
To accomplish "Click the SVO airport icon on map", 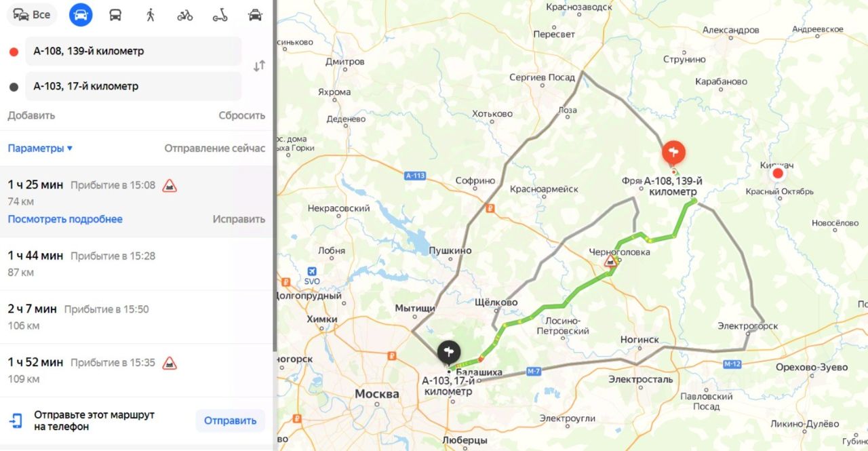I will pyautogui.click(x=311, y=271).
